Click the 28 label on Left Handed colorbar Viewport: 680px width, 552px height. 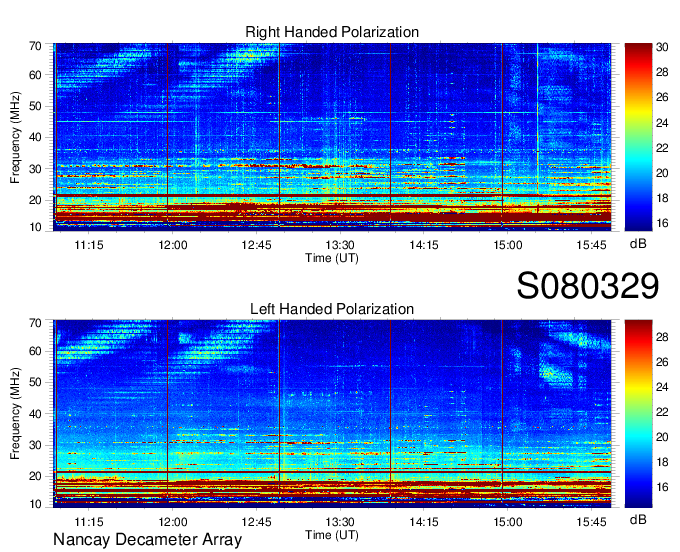(x=662, y=337)
